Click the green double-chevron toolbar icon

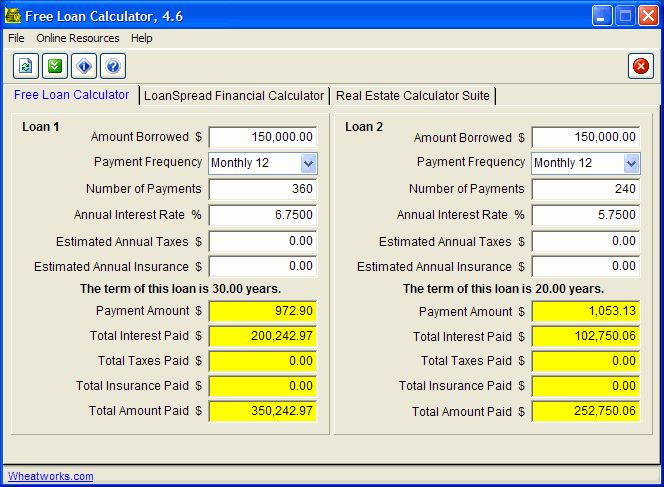click(55, 66)
